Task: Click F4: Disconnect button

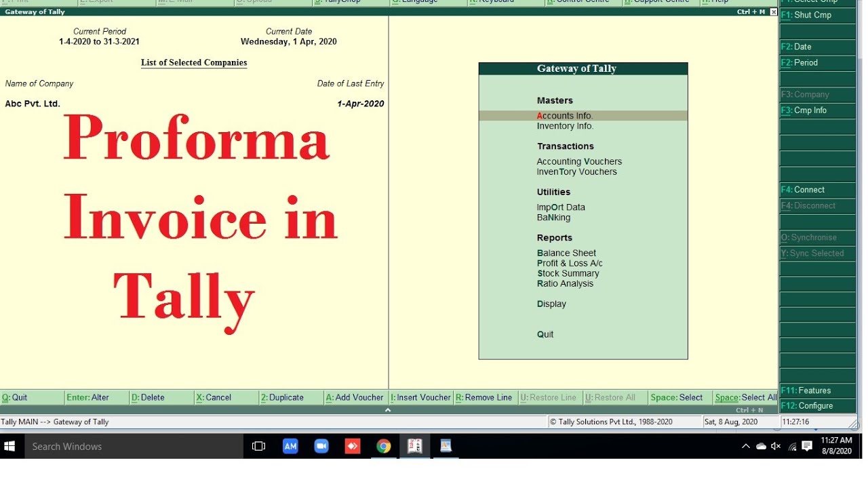Action: (x=817, y=205)
